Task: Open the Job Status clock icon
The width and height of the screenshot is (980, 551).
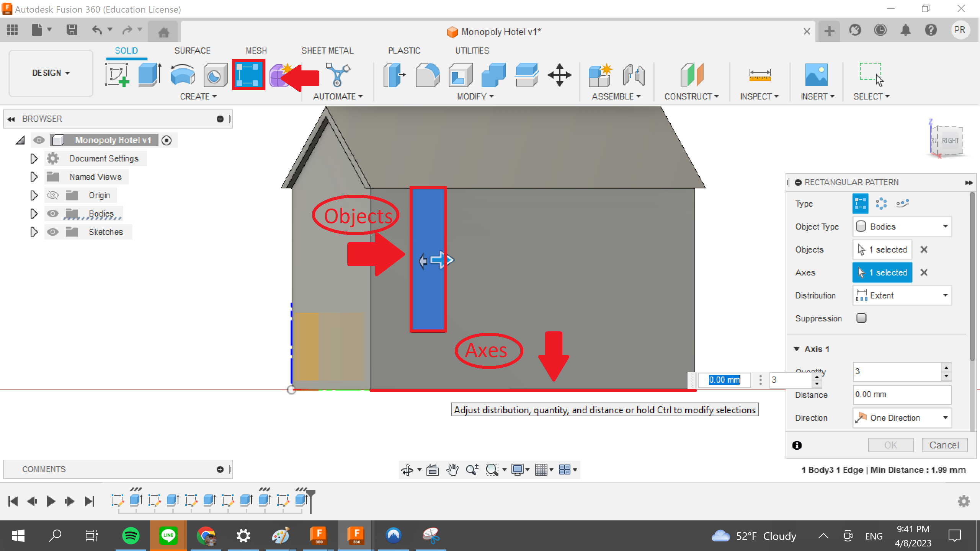Action: point(880,30)
